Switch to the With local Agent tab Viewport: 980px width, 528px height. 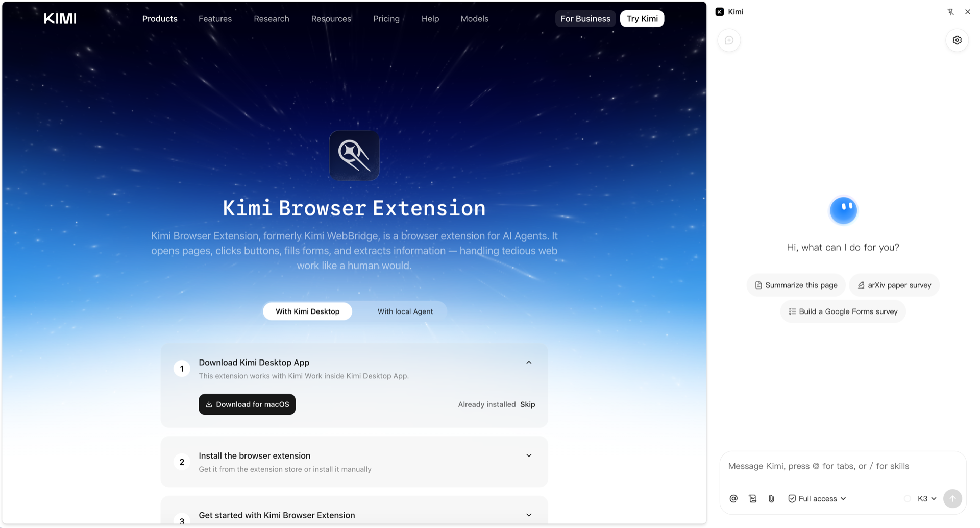click(x=405, y=311)
